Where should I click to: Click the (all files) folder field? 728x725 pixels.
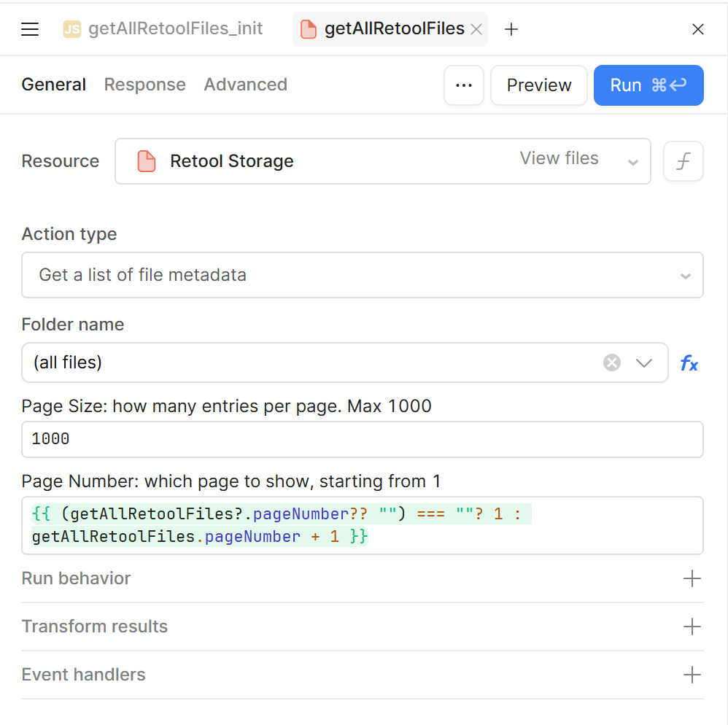coord(345,362)
